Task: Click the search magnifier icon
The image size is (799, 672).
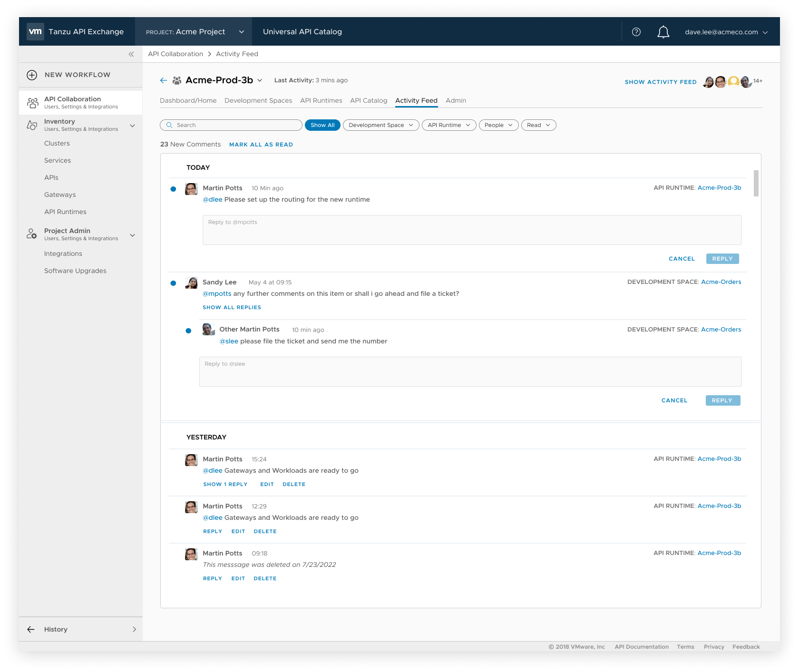Action: pyautogui.click(x=169, y=125)
